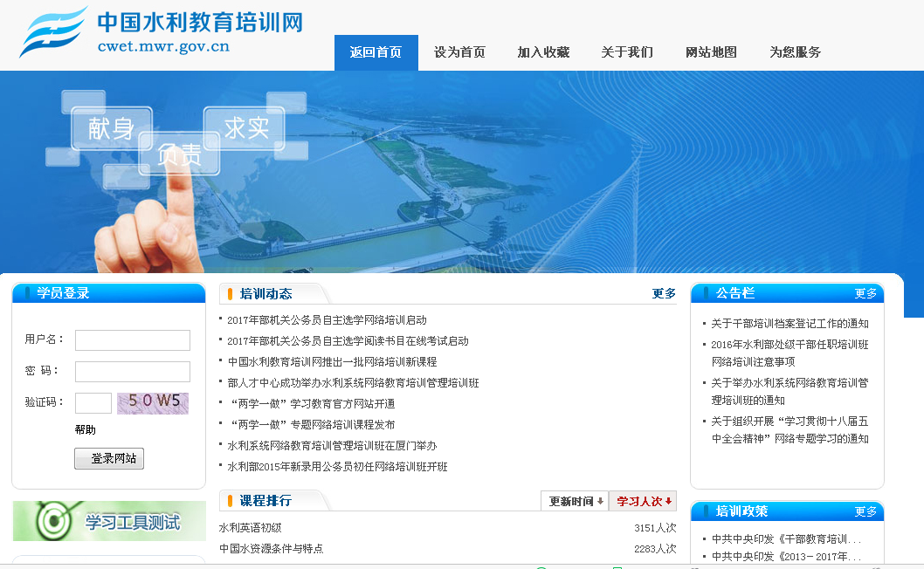Sort courses by 学习人次
The width and height of the screenshot is (924, 569).
[644, 501]
